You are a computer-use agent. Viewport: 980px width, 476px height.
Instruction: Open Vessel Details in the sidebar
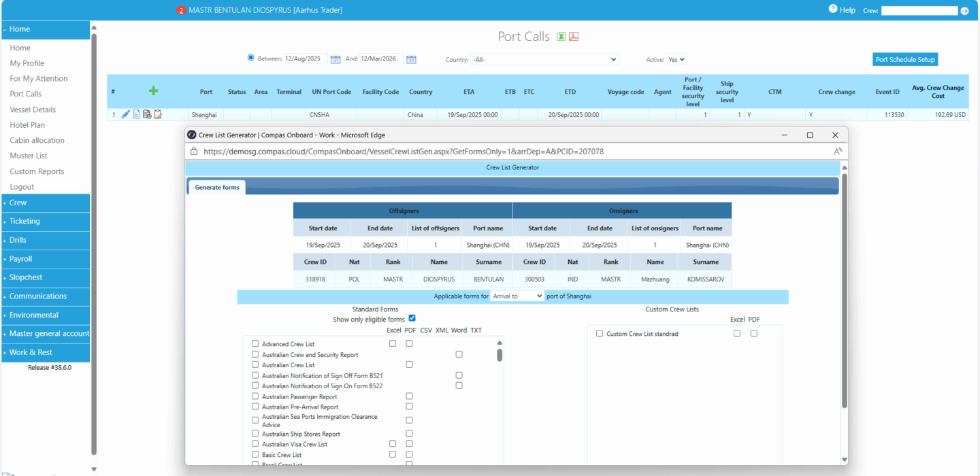[33, 109]
